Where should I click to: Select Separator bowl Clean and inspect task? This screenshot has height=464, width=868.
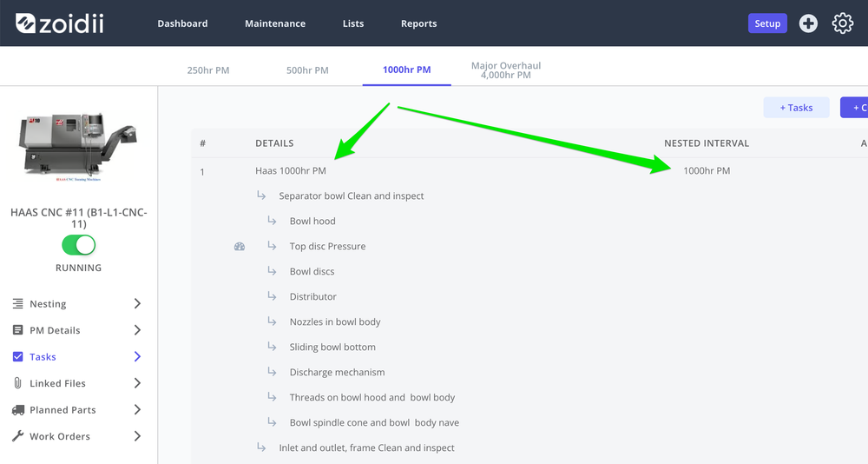pyautogui.click(x=352, y=196)
